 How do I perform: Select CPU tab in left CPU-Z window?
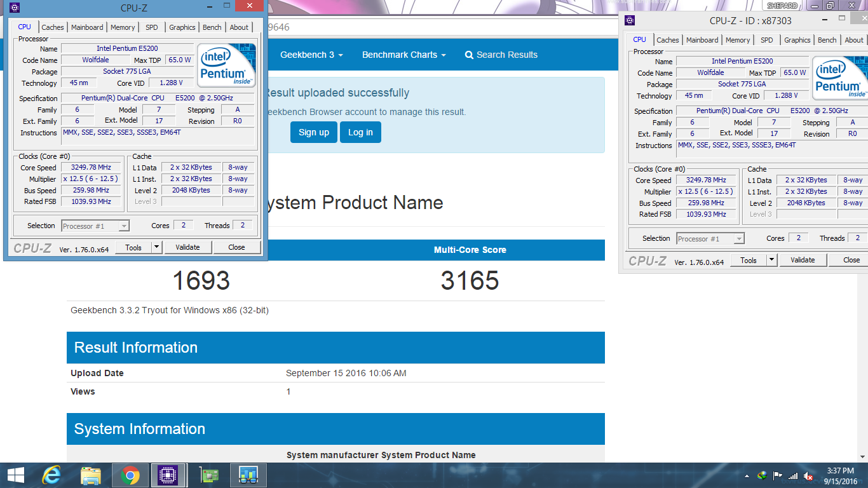24,27
